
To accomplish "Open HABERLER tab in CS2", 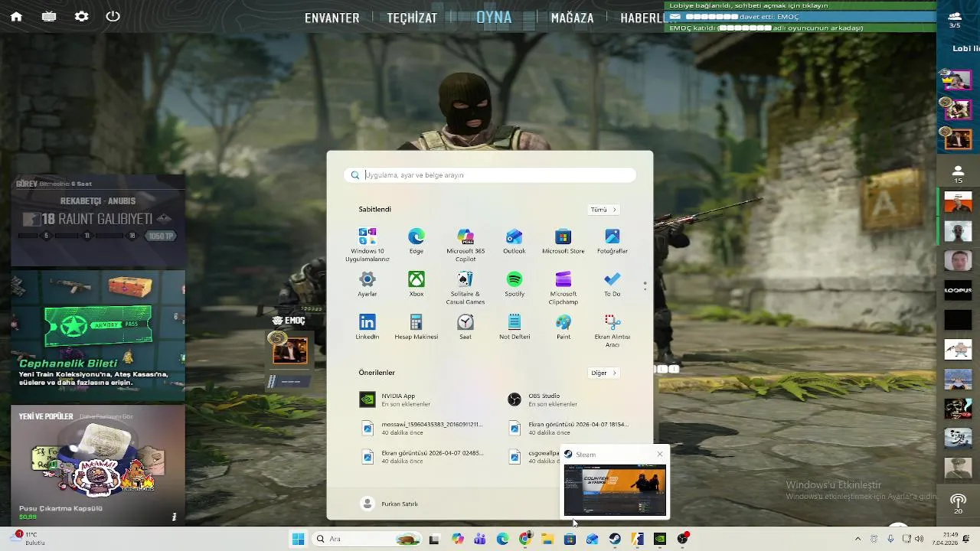I will pyautogui.click(x=642, y=18).
